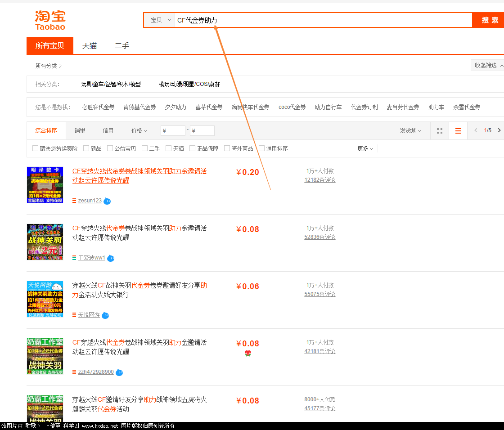
Task: Open 价格 sort dropdown
Action: pyautogui.click(x=139, y=130)
